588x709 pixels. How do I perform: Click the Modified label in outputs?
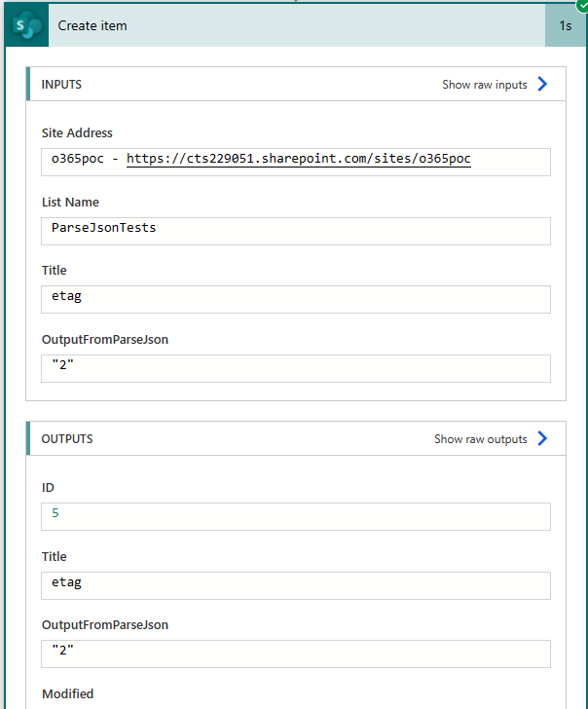67,693
